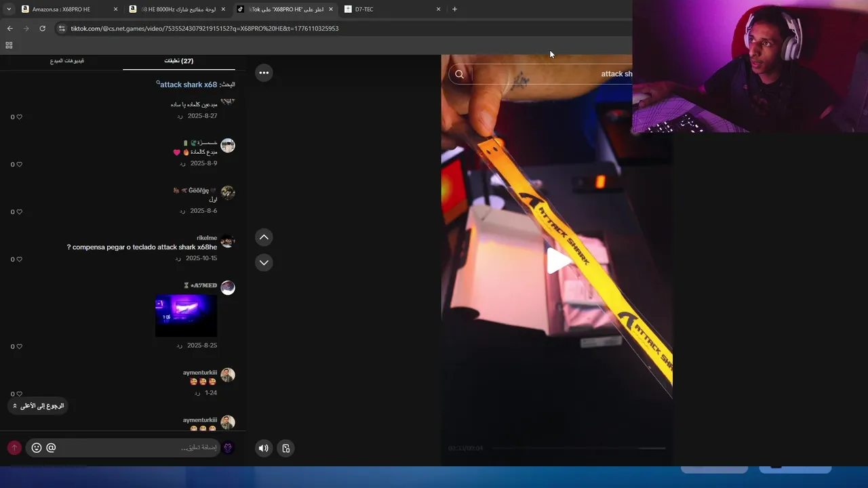Click the A7MED username
Screen dimensions: 868x488
tap(203, 285)
